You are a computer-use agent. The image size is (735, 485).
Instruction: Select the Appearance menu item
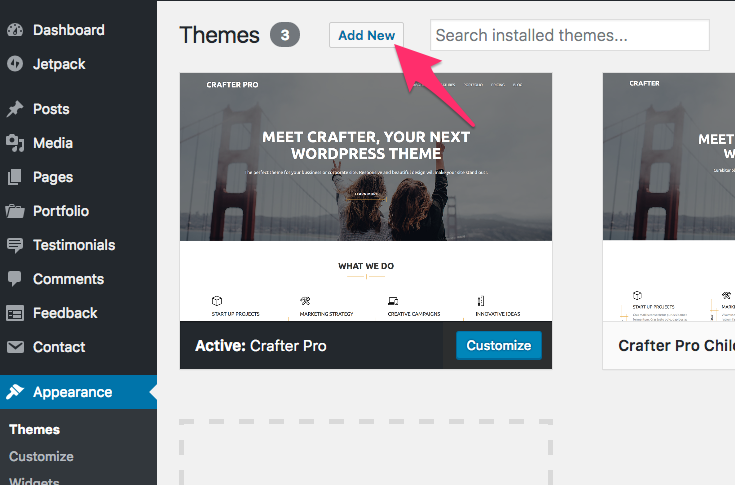click(x=78, y=392)
